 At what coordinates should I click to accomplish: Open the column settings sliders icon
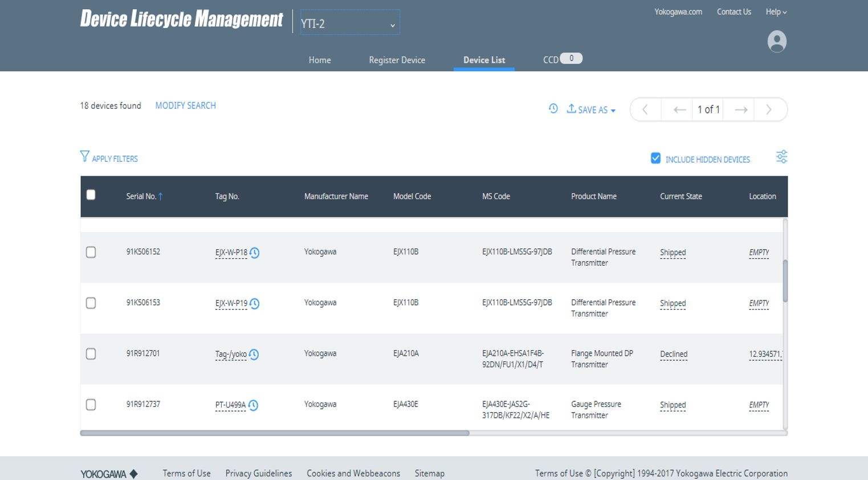click(x=781, y=157)
